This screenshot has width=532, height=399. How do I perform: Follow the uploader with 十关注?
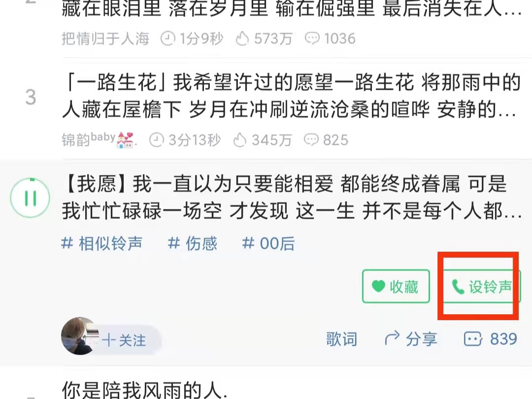pos(124,339)
